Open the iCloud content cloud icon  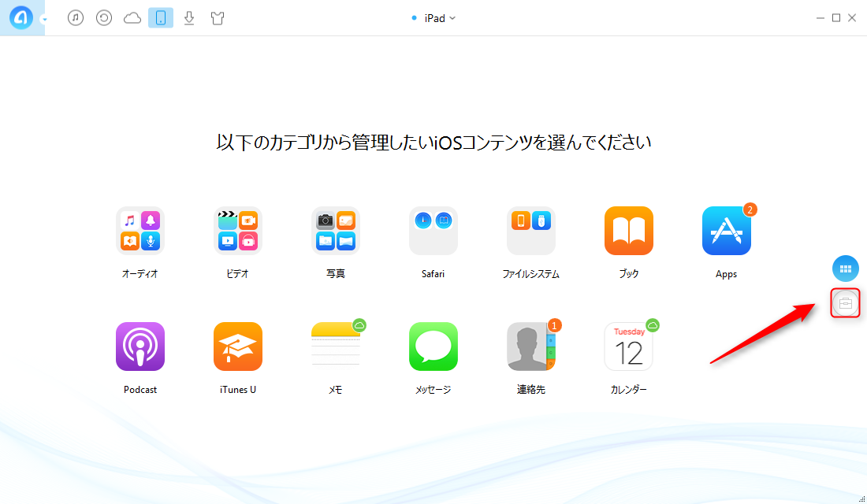click(x=132, y=18)
